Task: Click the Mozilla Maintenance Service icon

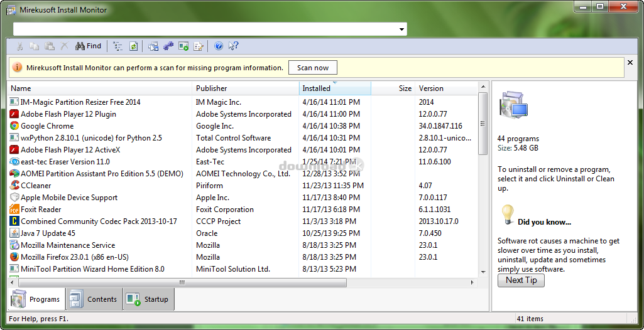Action: (x=14, y=245)
